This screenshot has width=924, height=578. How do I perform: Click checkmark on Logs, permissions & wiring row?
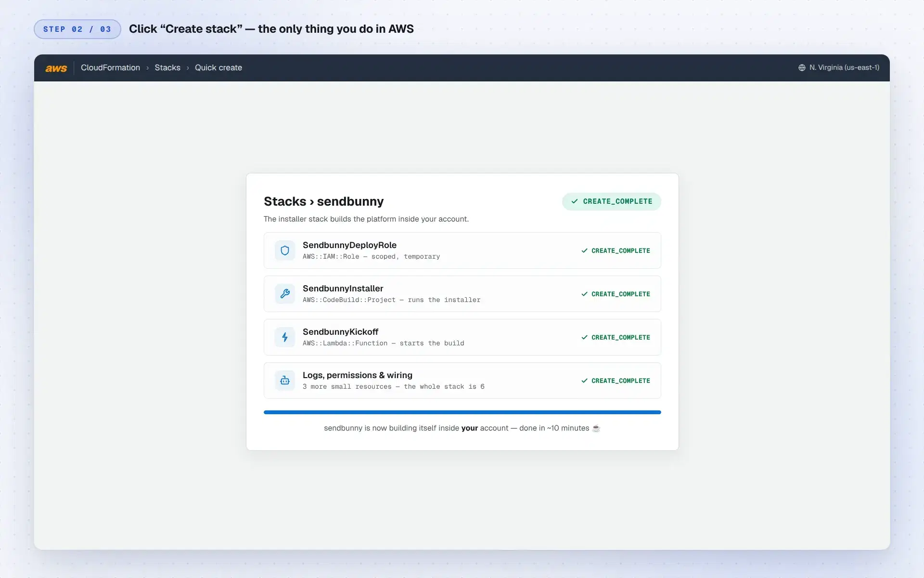coord(584,381)
